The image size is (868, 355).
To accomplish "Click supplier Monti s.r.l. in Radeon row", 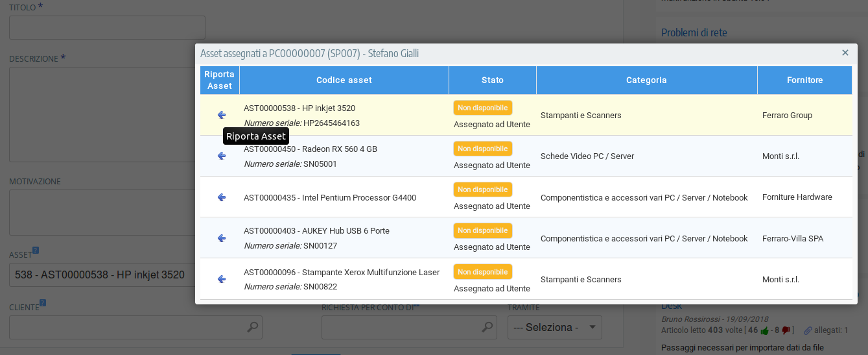I will pos(780,156).
